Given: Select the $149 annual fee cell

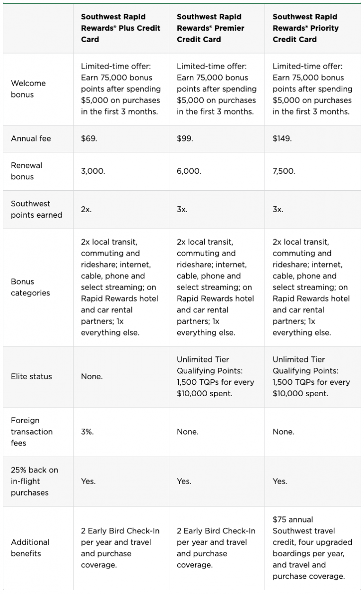Looking at the screenshot, I should pos(281,139).
